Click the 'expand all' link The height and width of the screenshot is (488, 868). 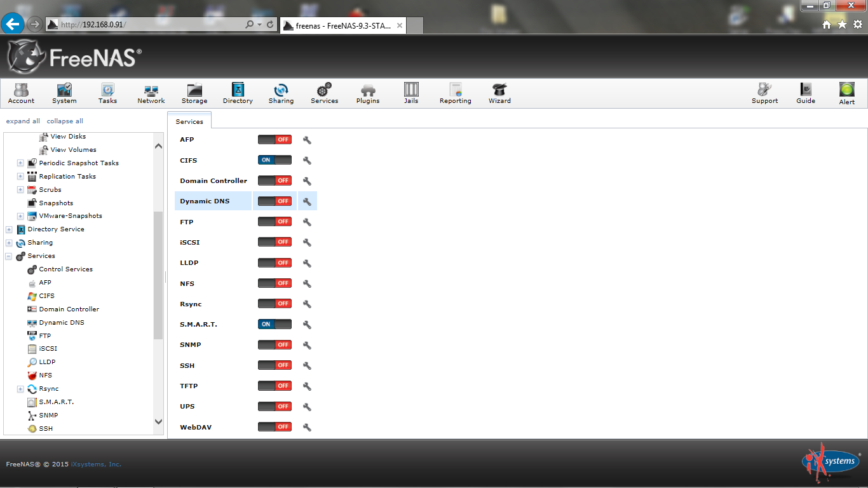(x=23, y=121)
